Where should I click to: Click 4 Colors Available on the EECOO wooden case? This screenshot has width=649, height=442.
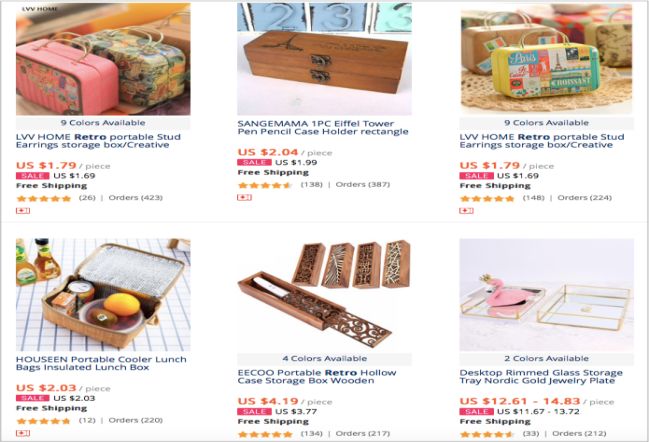324,358
